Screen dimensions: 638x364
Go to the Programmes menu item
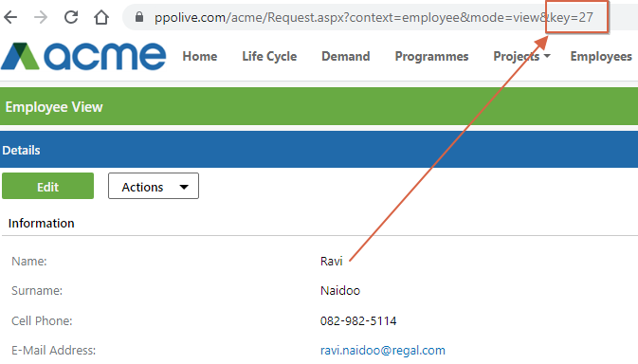click(x=431, y=56)
